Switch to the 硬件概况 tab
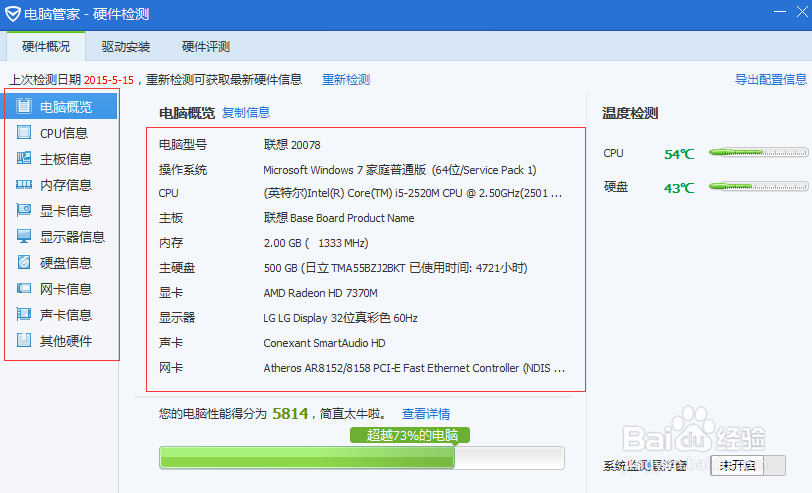 [46, 47]
